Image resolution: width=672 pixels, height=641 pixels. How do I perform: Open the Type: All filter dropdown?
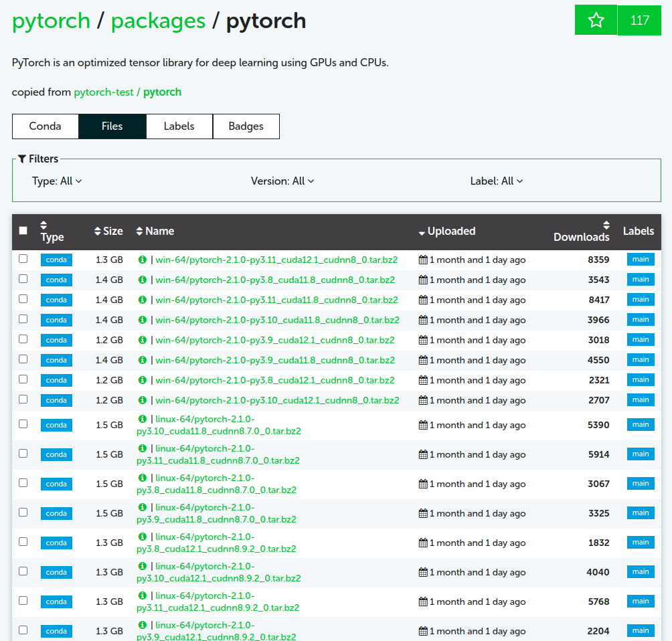tap(57, 181)
